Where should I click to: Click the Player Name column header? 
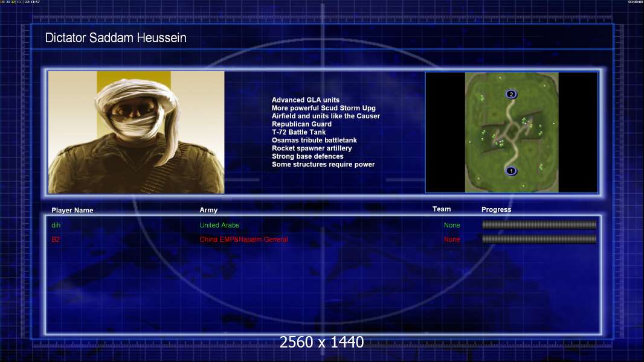(x=72, y=211)
